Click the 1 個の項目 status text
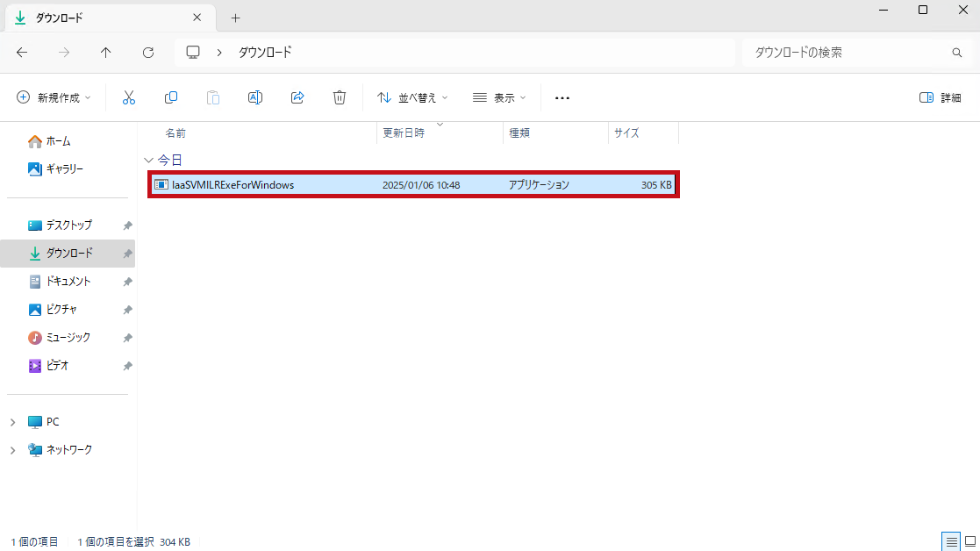 click(34, 541)
